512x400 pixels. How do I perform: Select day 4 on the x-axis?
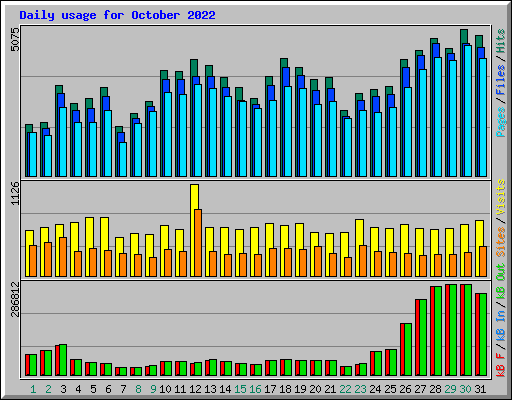coord(78,389)
